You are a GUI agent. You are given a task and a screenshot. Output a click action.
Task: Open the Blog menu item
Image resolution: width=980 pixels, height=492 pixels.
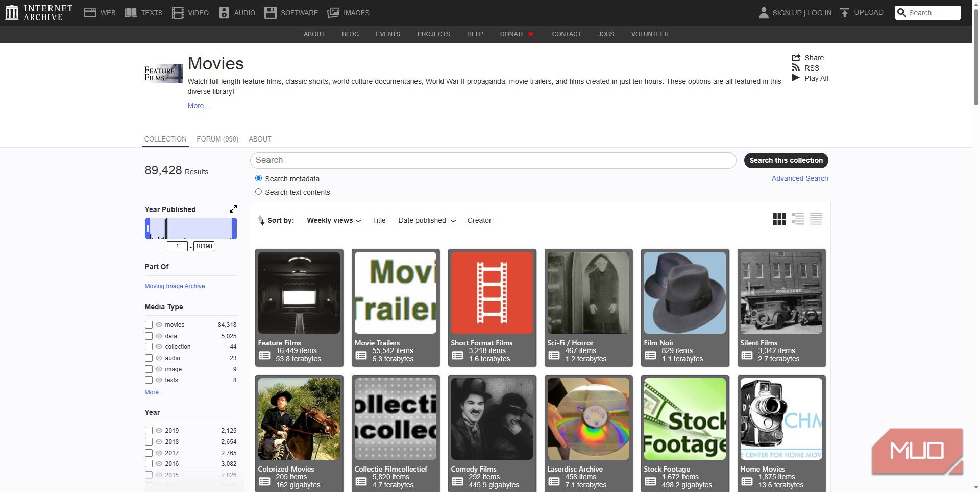pos(350,34)
